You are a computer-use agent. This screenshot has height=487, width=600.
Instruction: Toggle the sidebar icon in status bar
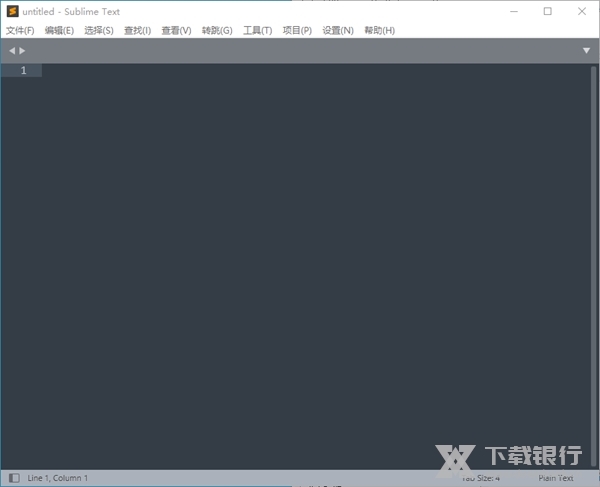click(x=14, y=478)
